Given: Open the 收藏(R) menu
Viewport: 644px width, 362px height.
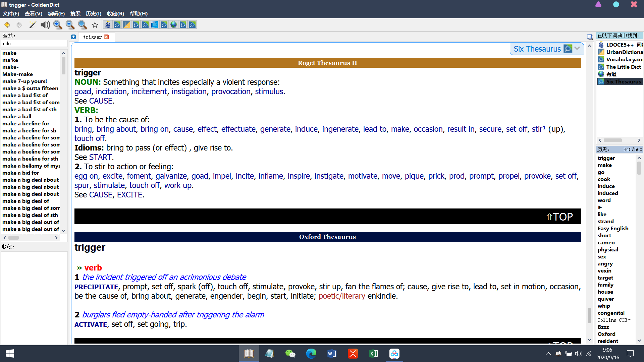Looking at the screenshot, I should pos(115,14).
